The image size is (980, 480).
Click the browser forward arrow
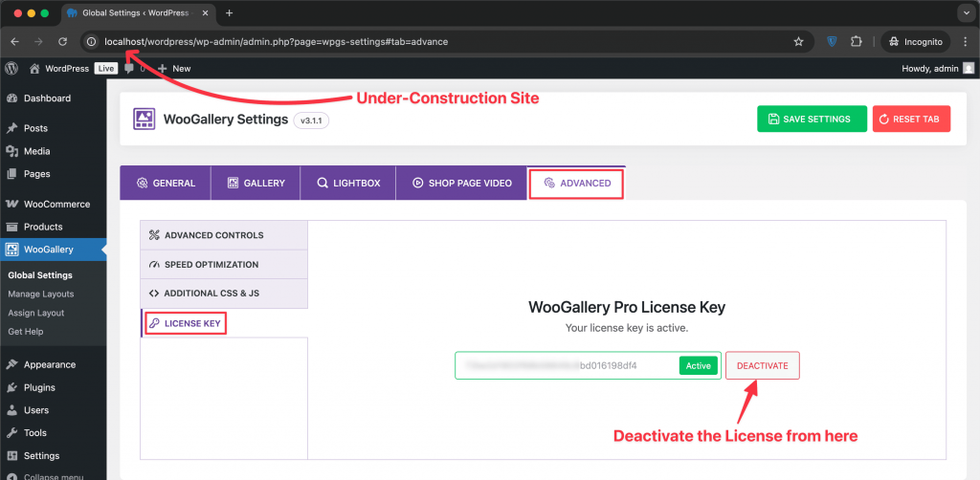pyautogui.click(x=38, y=42)
